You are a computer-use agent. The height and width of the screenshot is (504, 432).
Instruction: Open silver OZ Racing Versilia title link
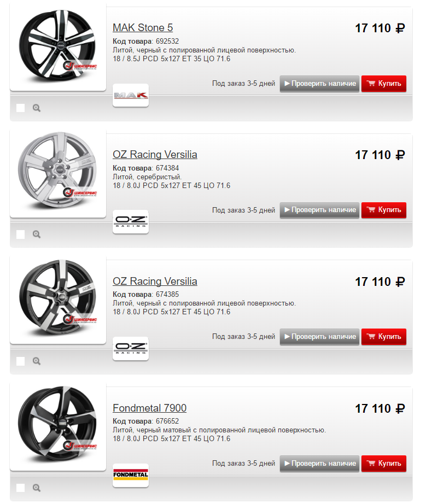pos(155,155)
